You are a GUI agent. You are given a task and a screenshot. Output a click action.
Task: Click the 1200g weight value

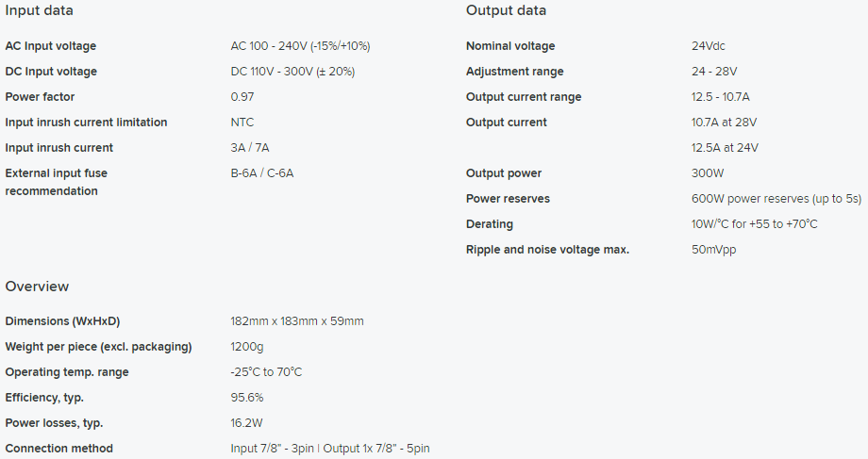point(247,347)
